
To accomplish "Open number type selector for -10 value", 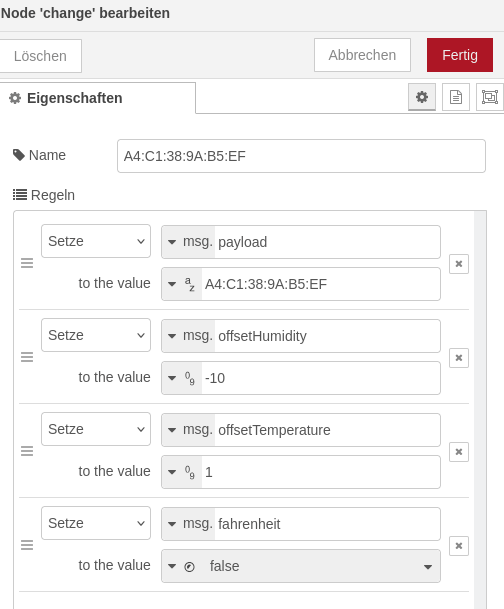I will coord(182,378).
